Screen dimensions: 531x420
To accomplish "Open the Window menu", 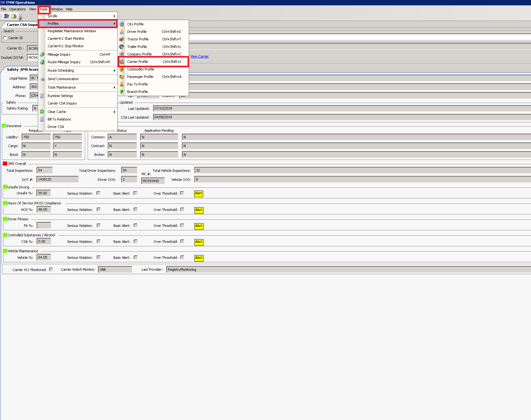I will pyautogui.click(x=57, y=9).
